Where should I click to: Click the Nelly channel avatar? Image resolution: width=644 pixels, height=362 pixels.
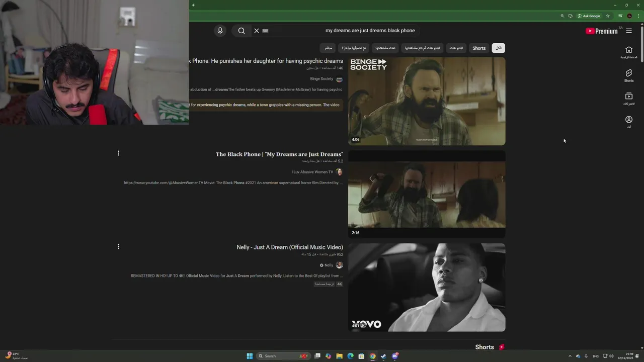pos(339,265)
